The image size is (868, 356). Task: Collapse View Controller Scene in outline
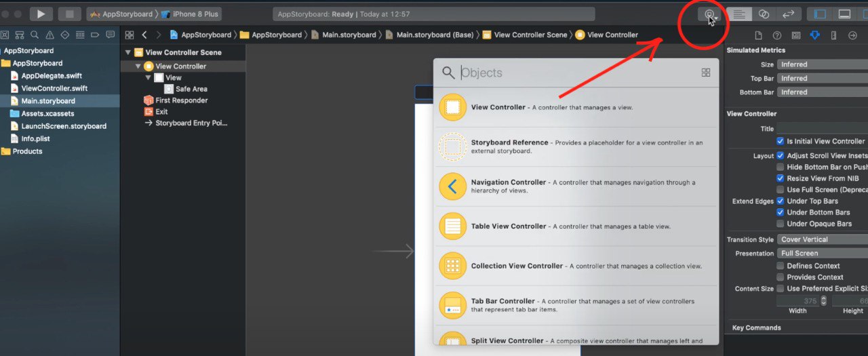127,52
